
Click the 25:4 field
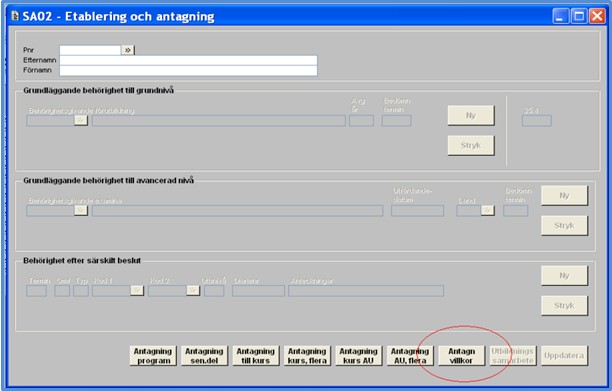click(x=537, y=121)
